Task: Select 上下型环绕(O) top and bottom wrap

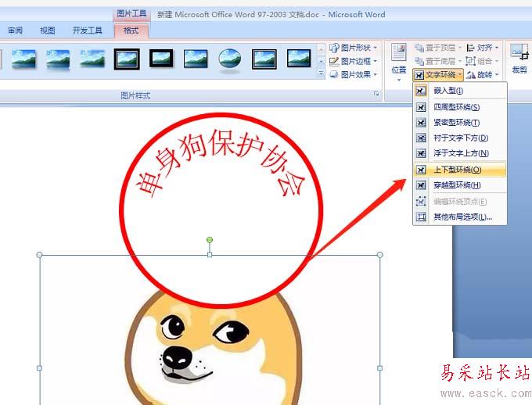Action: 460,169
